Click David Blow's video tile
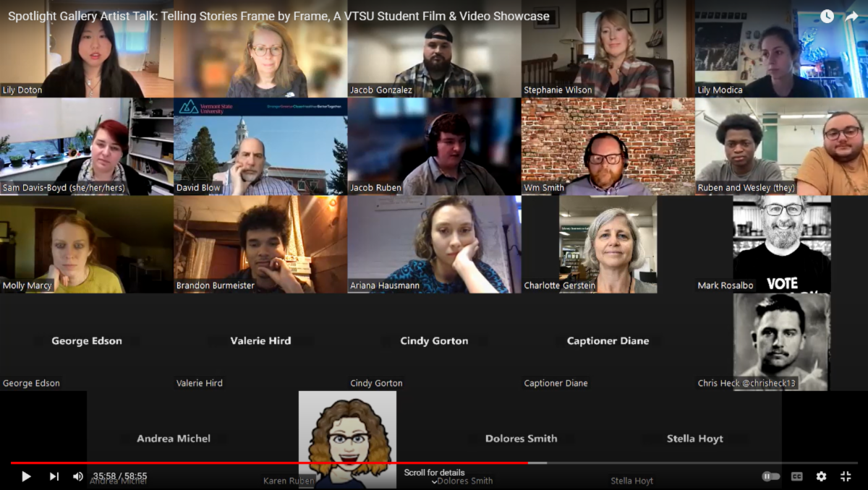 click(260, 147)
